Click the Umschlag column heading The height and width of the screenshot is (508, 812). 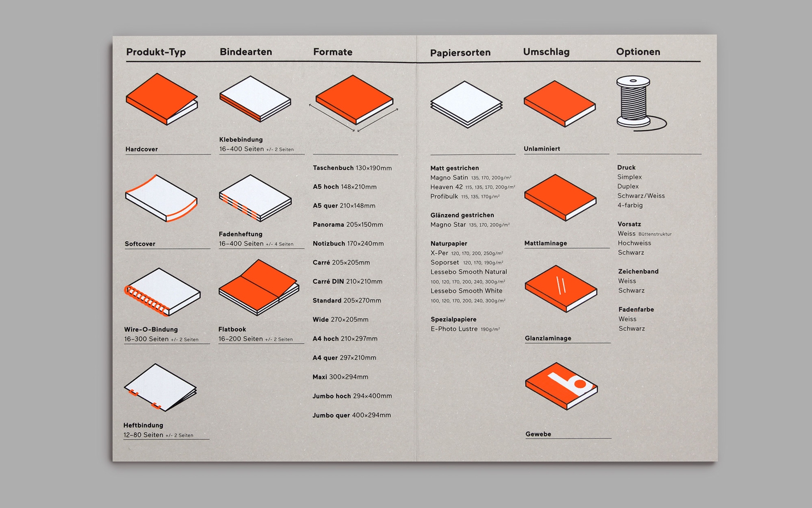546,52
